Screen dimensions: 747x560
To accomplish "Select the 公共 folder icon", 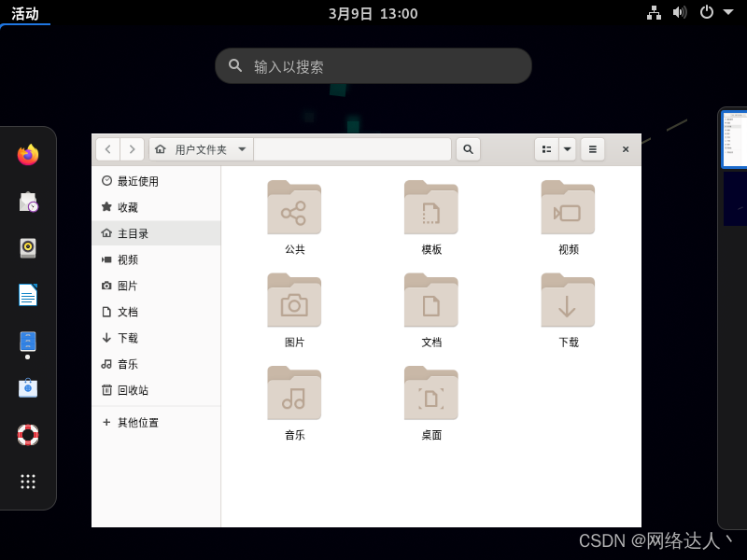I will click(294, 207).
